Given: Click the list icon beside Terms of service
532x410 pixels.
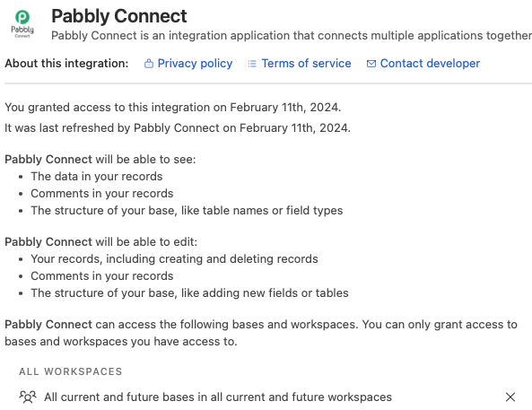Looking at the screenshot, I should [252, 64].
